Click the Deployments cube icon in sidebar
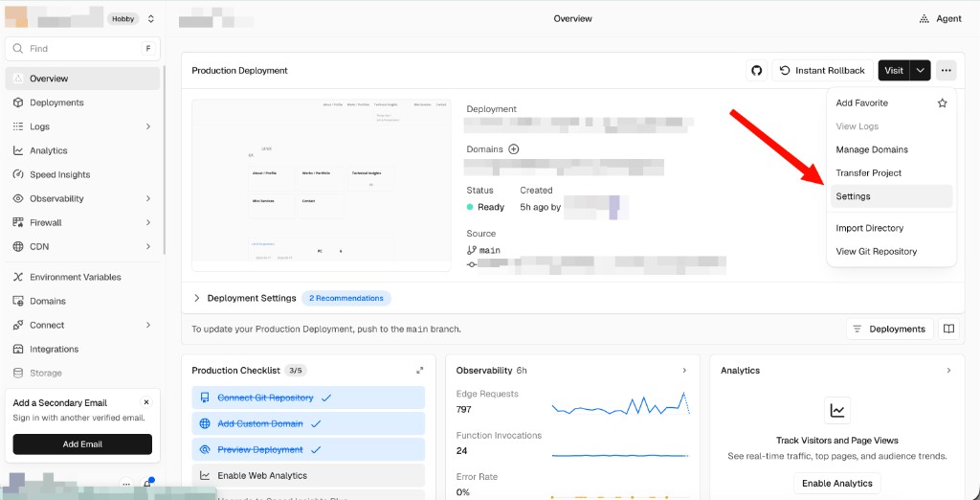The image size is (980, 500). pos(18,102)
